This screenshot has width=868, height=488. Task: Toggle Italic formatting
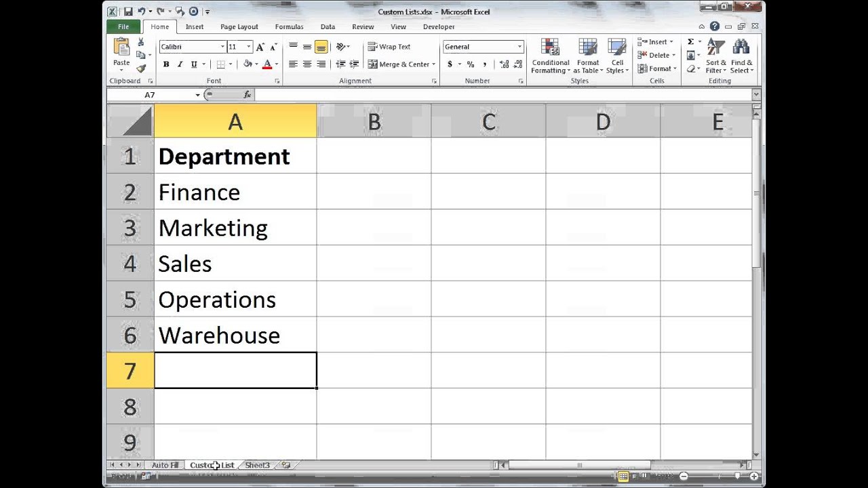(180, 64)
